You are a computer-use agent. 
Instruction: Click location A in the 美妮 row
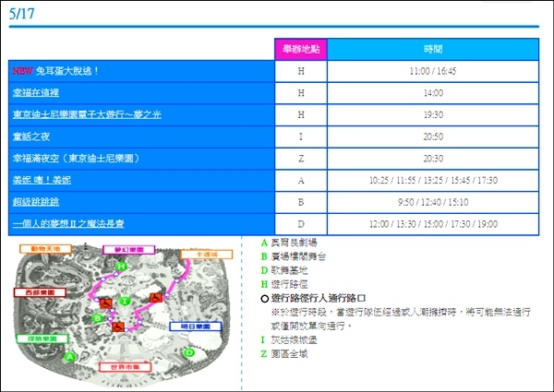click(x=301, y=181)
